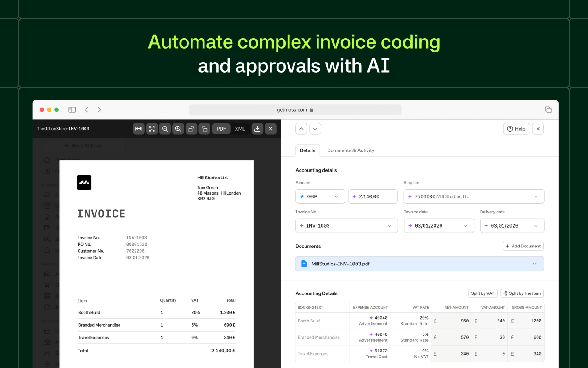Screen dimensions: 588x368
Task: Select the MillStudios-INV-1003.pdf document row
Action: pyautogui.click(x=420, y=264)
